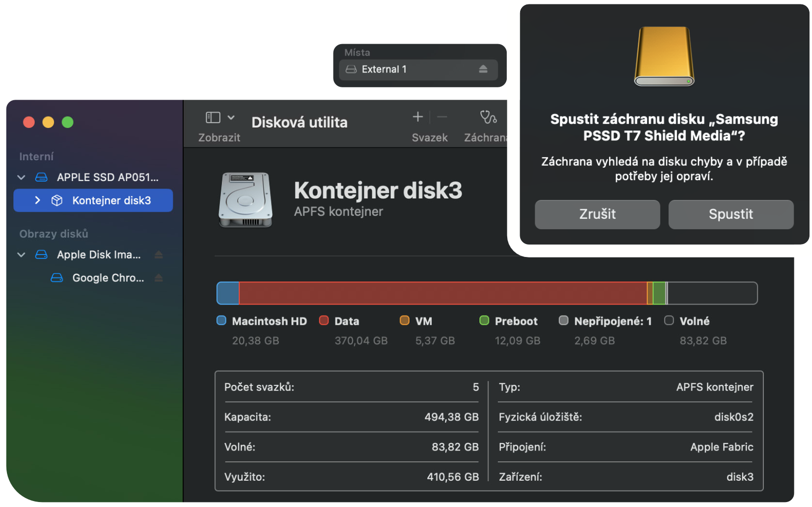The width and height of the screenshot is (812, 507).
Task: Click the Interní sidebar section header
Action: (x=36, y=157)
